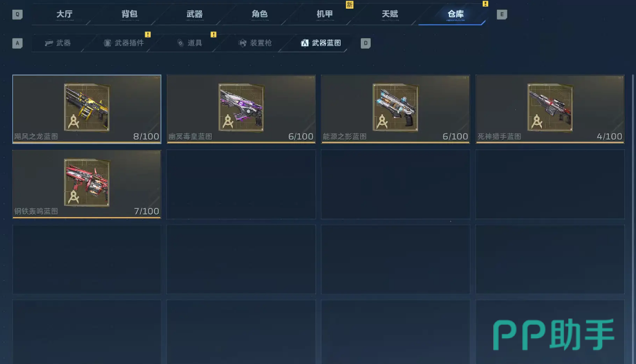The image size is (636, 364).
Task: Select the 幽冥毒皇蓝图 purple gun icon
Action: 241,108
